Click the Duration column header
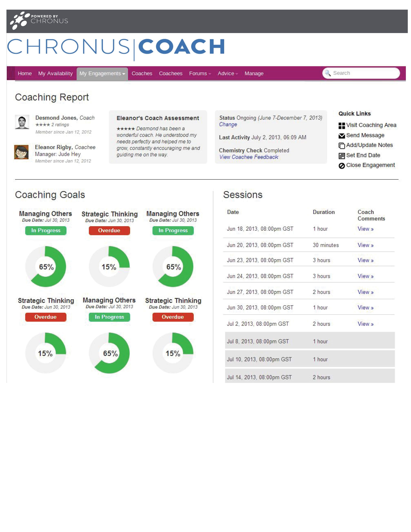 324,212
